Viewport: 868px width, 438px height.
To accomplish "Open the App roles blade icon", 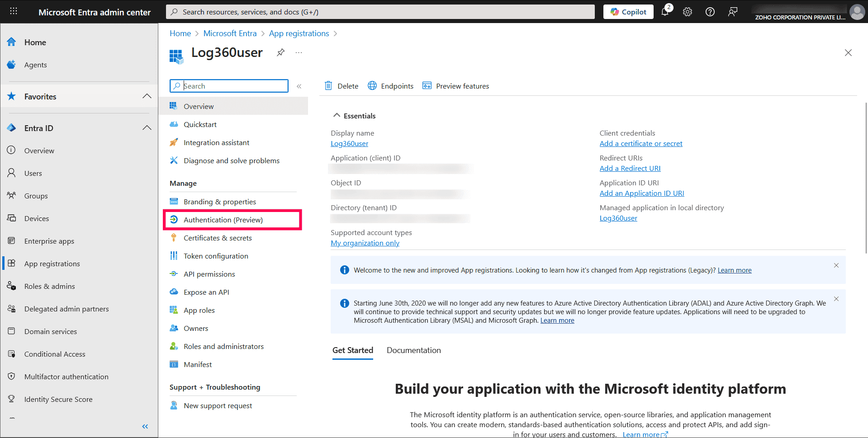I will [x=174, y=310].
